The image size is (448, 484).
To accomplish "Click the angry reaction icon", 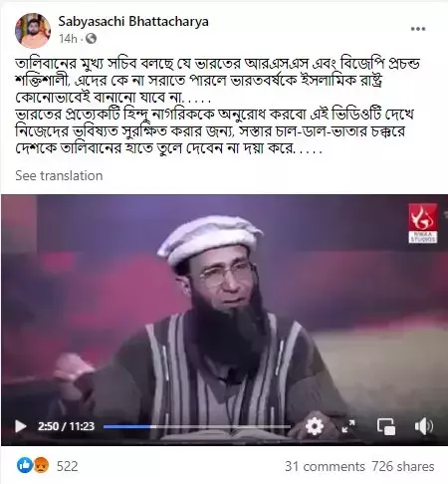I will coord(41,466).
